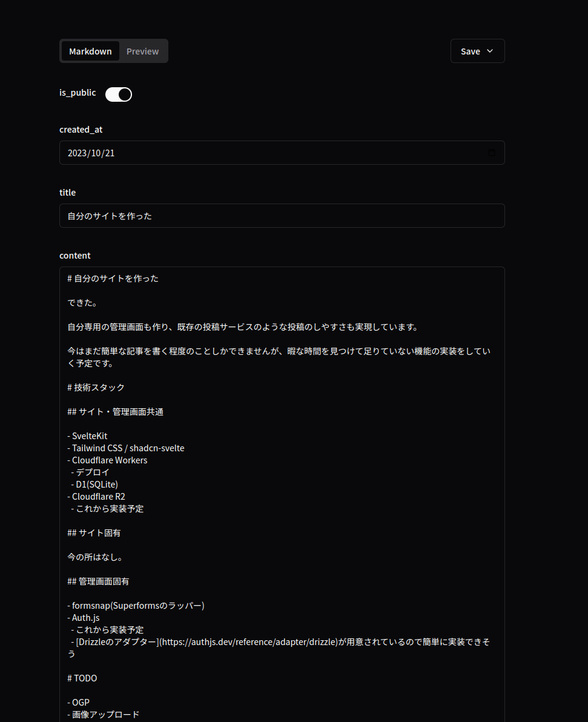Click the '- Cloudflare R2' line
The width and height of the screenshot is (588, 722).
[96, 497]
